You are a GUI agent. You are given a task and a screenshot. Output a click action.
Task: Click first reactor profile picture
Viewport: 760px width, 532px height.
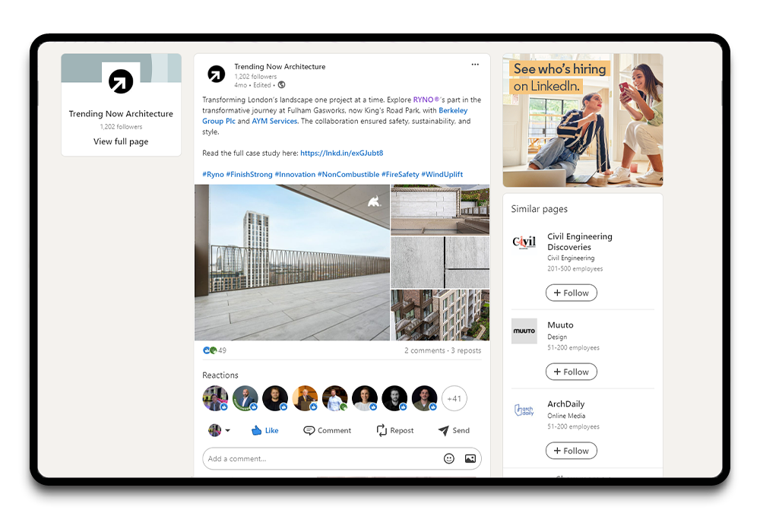215,398
